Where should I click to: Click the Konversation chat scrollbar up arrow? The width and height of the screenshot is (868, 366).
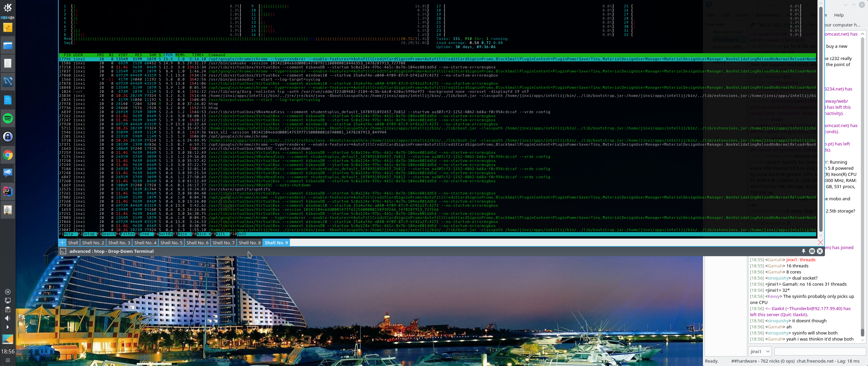[x=863, y=34]
